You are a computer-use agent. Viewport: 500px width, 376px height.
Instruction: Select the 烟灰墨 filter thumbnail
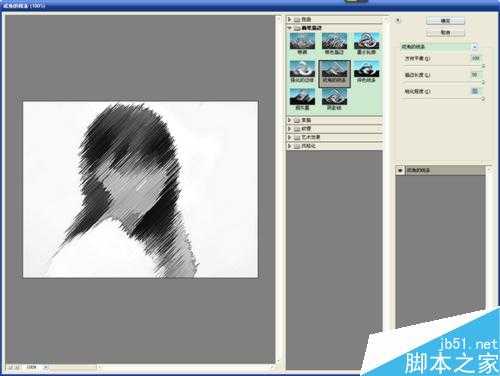302,99
